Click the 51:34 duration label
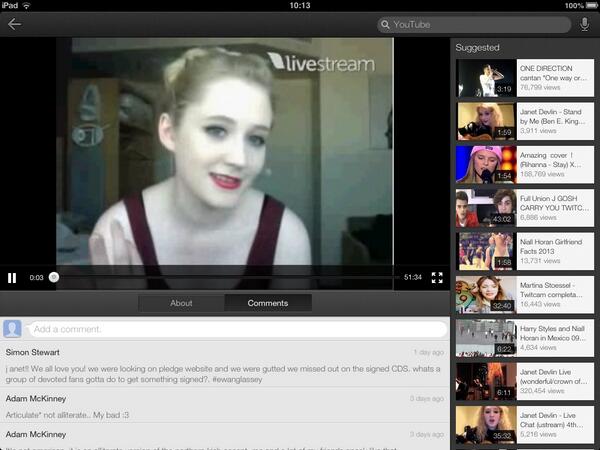 [x=412, y=277]
